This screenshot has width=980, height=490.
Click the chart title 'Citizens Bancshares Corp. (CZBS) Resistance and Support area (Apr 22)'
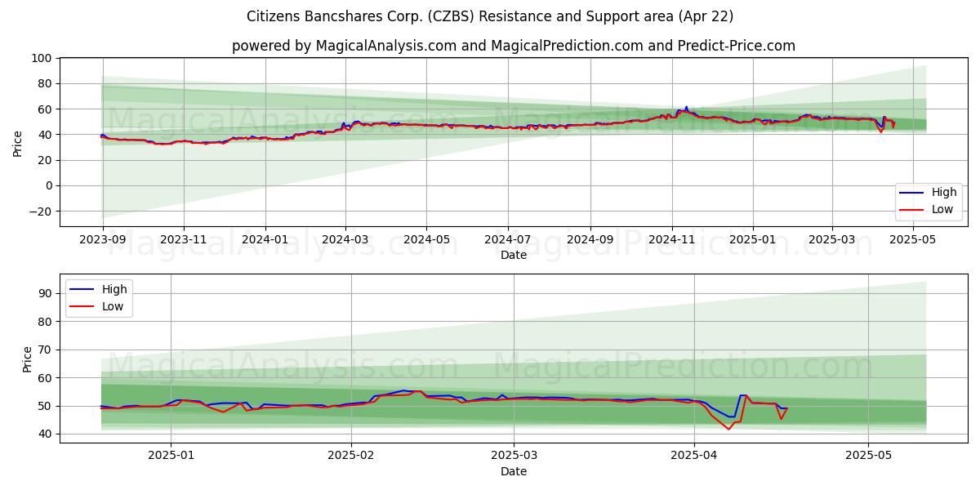[x=490, y=16]
